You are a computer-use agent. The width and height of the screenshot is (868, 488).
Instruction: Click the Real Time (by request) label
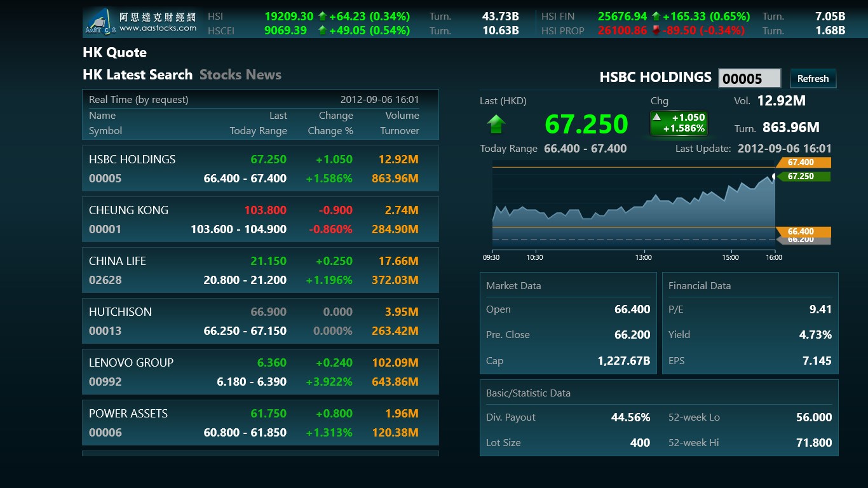[139, 100]
